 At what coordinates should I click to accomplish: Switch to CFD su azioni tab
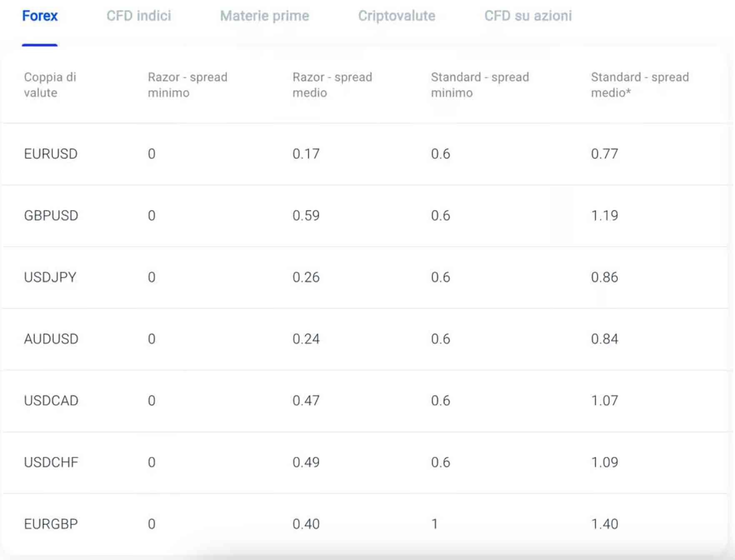click(528, 16)
